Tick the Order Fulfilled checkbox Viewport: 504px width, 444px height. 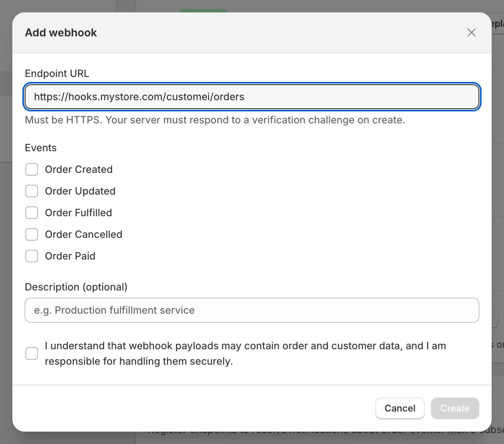(x=32, y=213)
